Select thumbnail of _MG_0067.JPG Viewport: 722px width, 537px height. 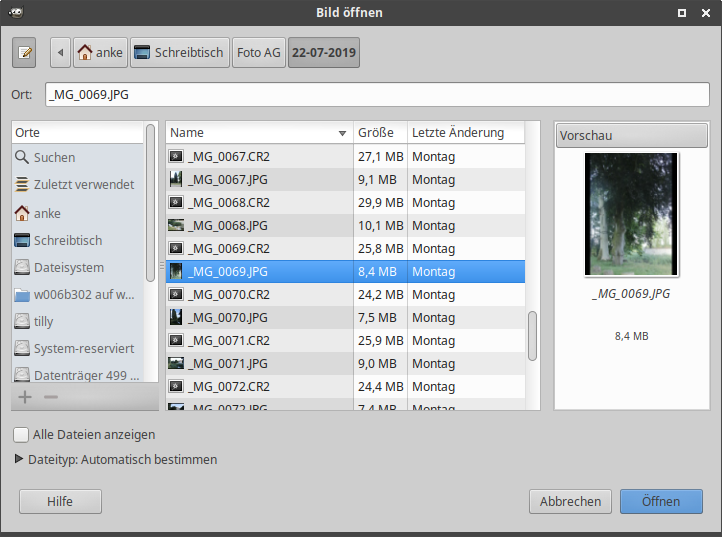[x=176, y=179]
